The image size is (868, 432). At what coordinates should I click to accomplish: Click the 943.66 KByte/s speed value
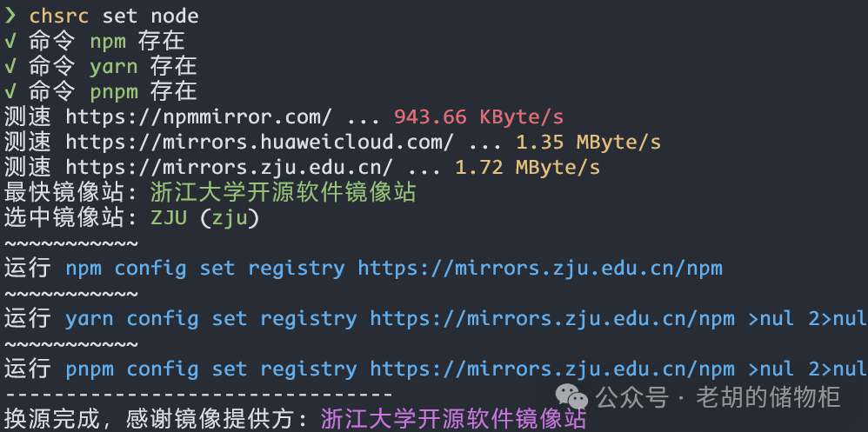pos(479,117)
